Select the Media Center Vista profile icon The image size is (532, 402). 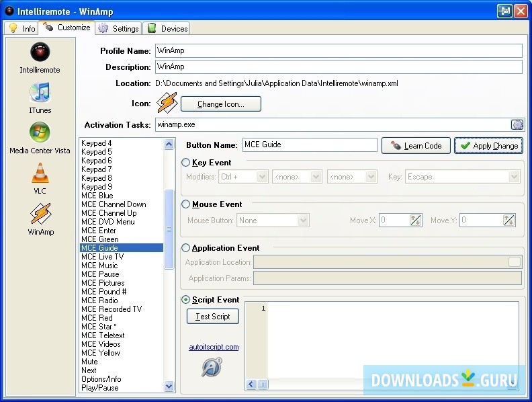point(40,132)
